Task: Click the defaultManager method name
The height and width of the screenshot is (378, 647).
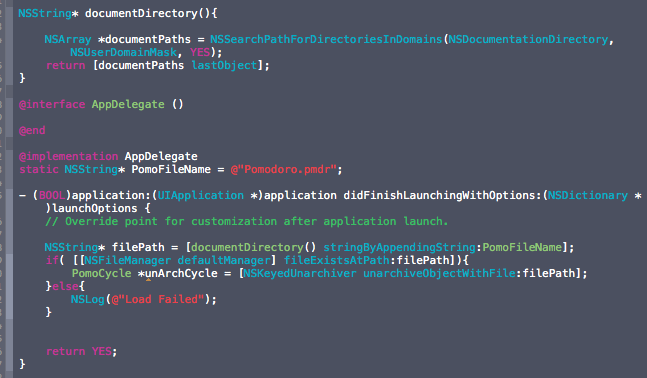Action: click(x=224, y=260)
